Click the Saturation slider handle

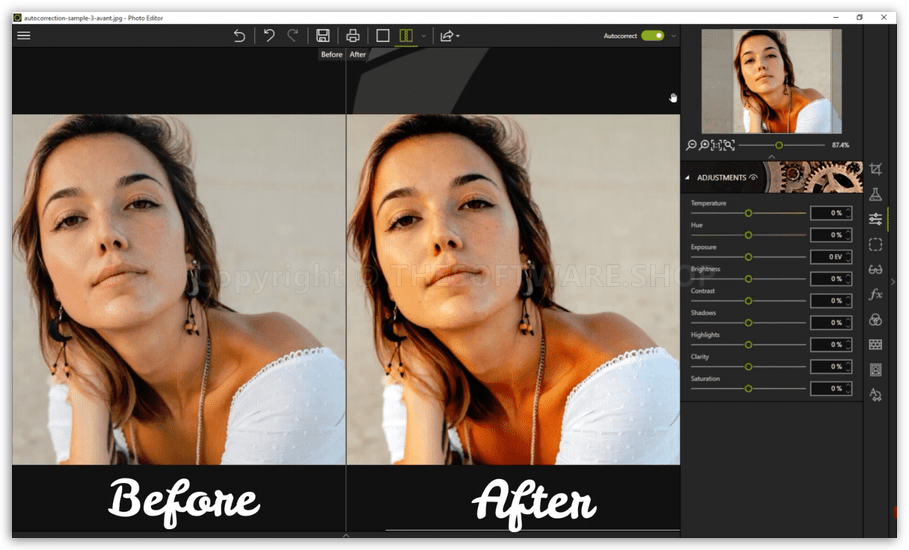[748, 389]
